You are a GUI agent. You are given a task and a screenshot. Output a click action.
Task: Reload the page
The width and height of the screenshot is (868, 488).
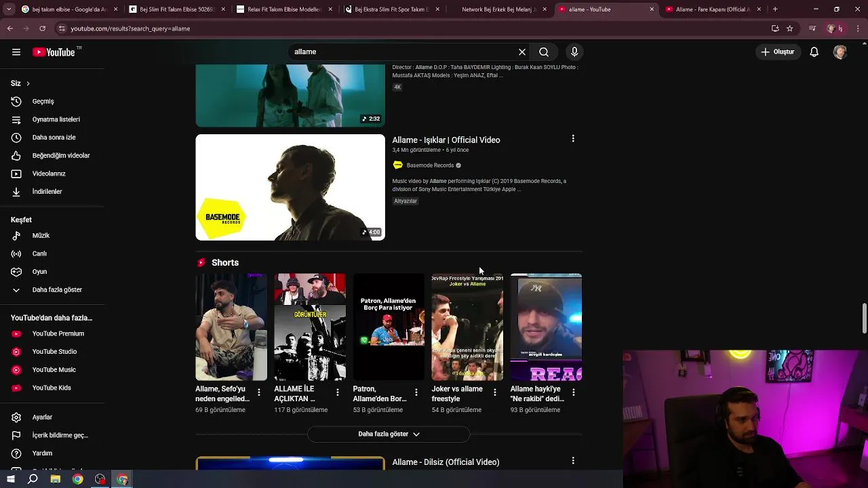pyautogui.click(x=42, y=28)
